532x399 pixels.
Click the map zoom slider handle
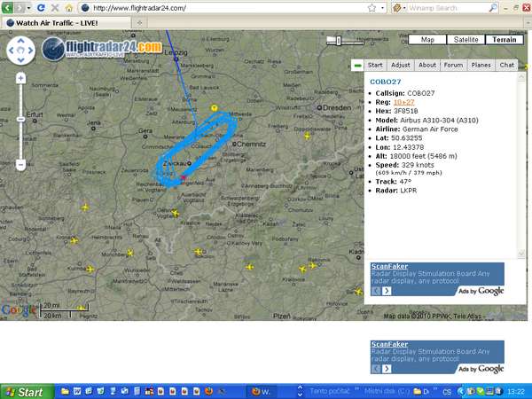tap(21, 120)
